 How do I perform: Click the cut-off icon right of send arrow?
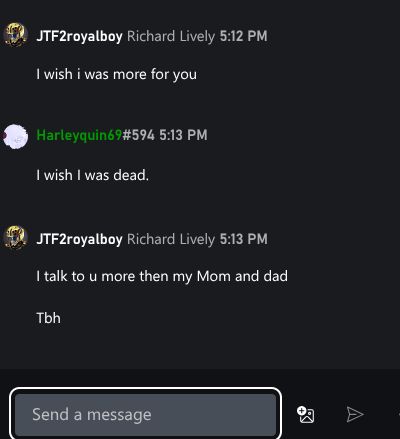click(399, 414)
